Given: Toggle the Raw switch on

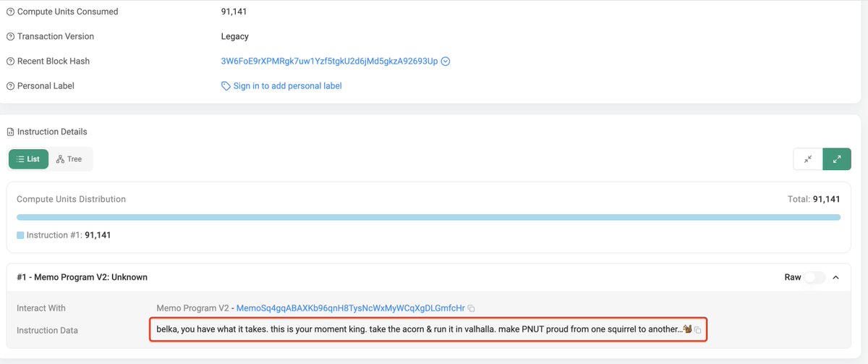Looking at the screenshot, I should (814, 277).
